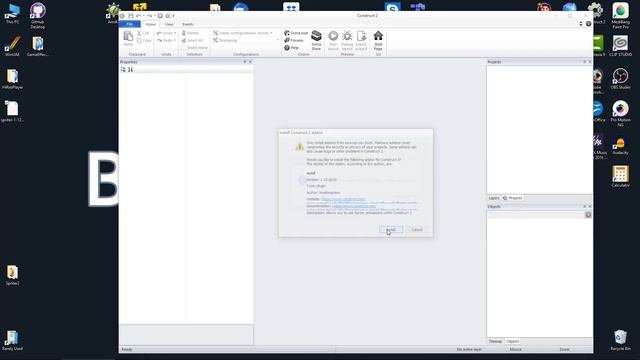Pin the Properties panel
The width and height of the screenshot is (640, 360).
point(245,62)
